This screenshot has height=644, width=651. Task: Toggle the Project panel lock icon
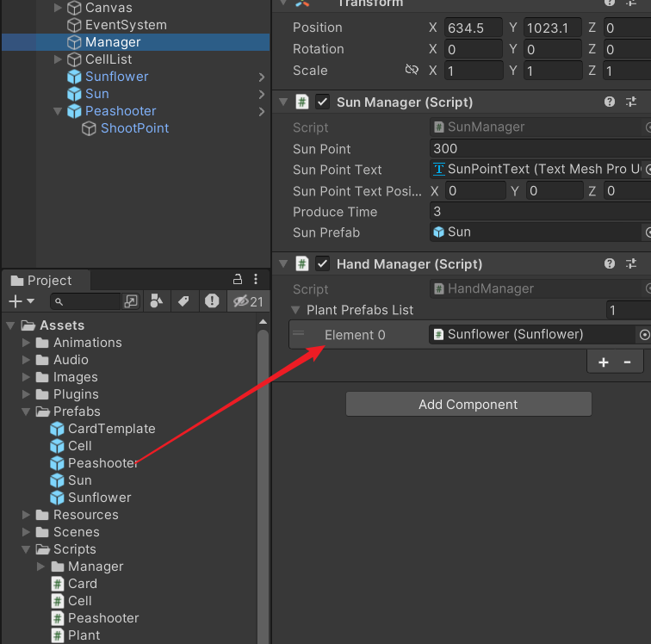[238, 280]
